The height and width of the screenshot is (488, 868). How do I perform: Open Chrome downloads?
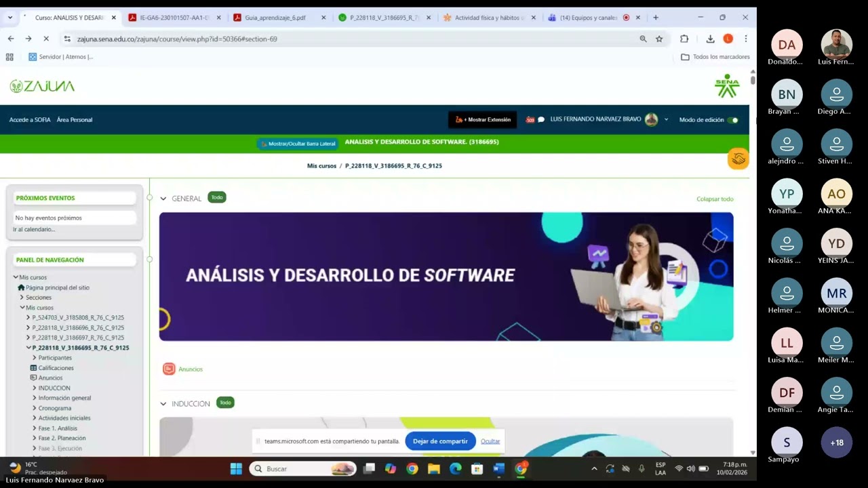point(710,39)
